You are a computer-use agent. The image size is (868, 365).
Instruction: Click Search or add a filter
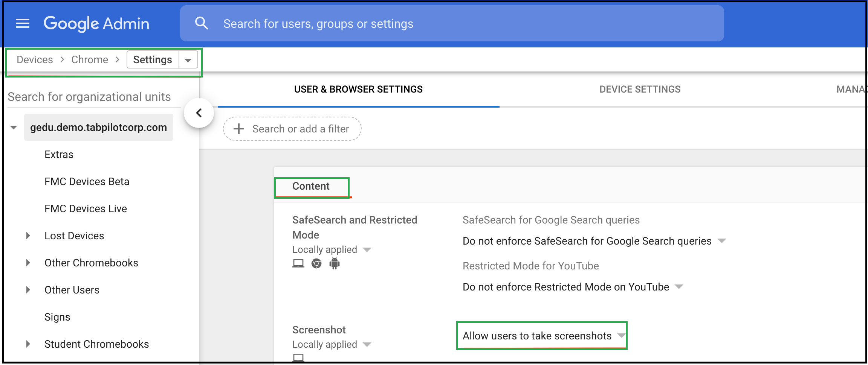(x=292, y=129)
